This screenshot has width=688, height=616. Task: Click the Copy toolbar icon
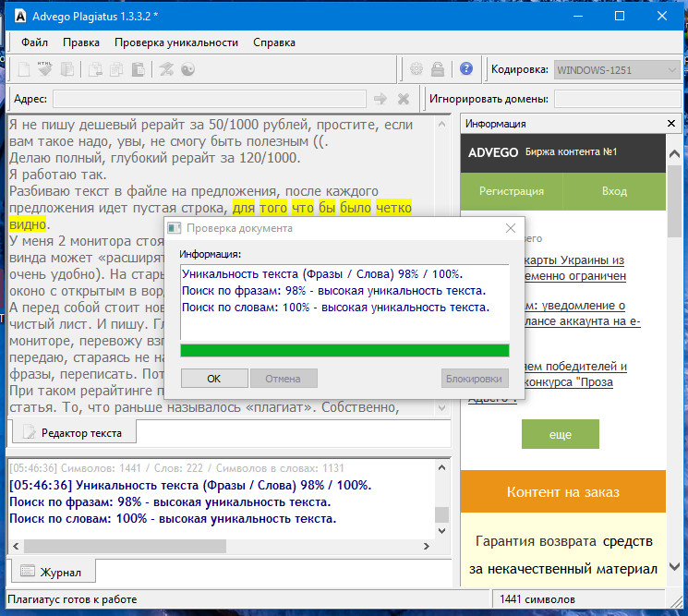tap(116, 69)
